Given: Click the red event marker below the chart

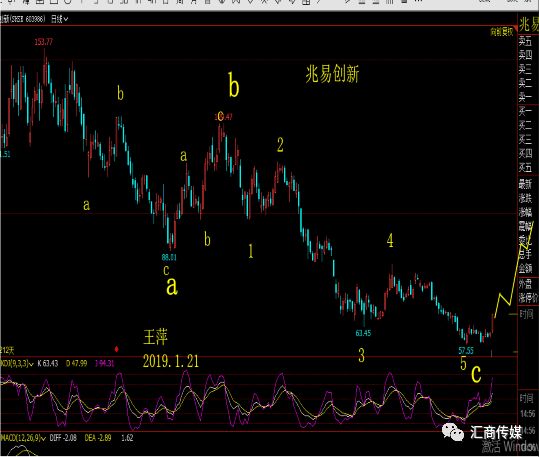Looking at the screenshot, I should 117,349.
